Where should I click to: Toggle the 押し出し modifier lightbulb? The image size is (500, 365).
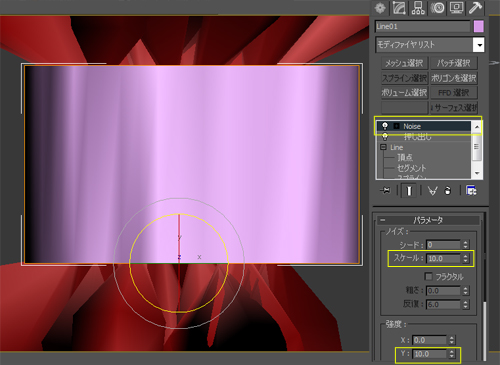click(x=385, y=136)
